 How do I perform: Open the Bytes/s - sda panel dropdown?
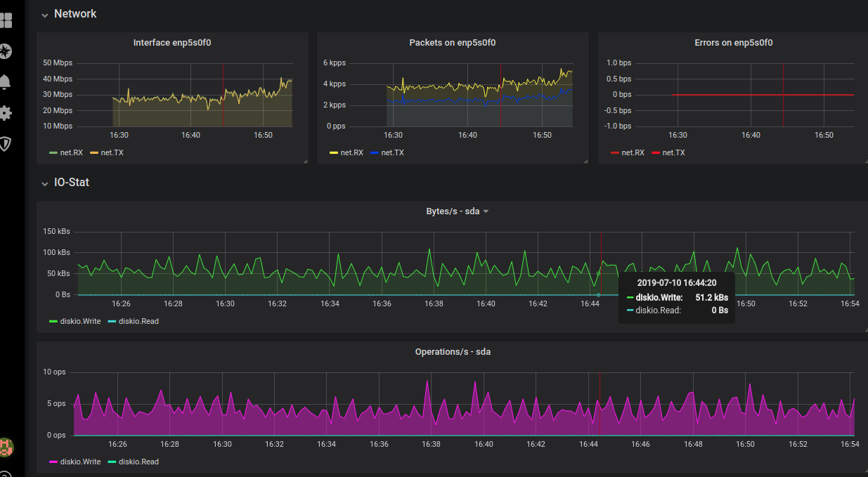tap(486, 211)
